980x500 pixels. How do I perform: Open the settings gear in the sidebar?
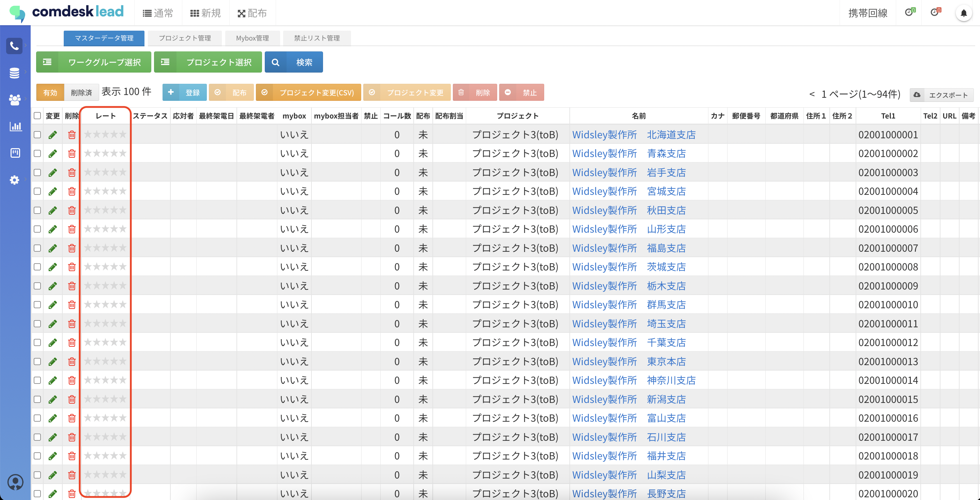(x=14, y=179)
